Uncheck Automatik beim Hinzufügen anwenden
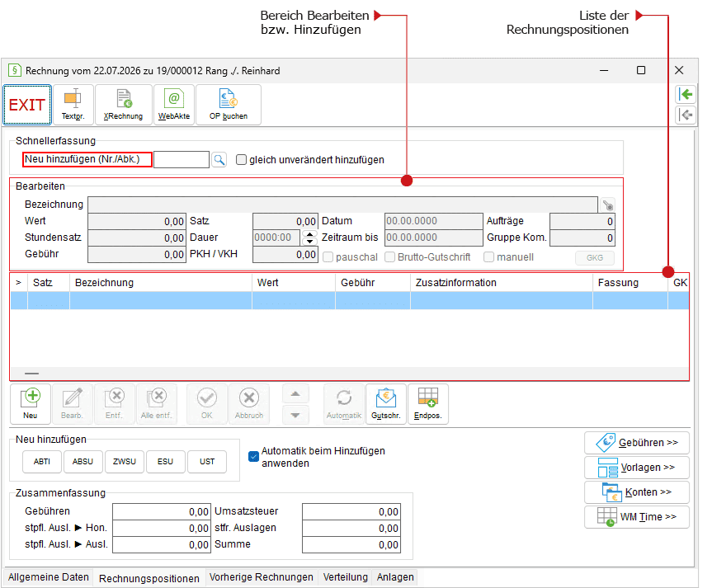This screenshot has width=712, height=588. [x=254, y=456]
